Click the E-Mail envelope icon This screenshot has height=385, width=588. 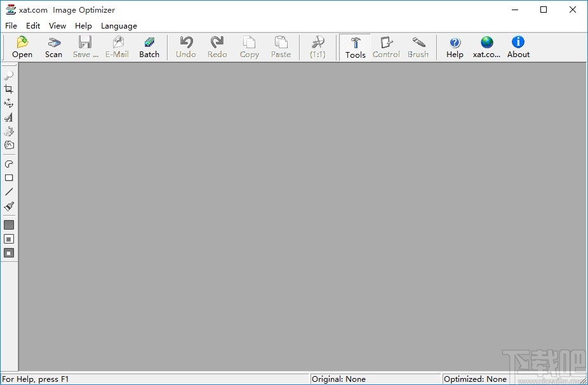(117, 42)
